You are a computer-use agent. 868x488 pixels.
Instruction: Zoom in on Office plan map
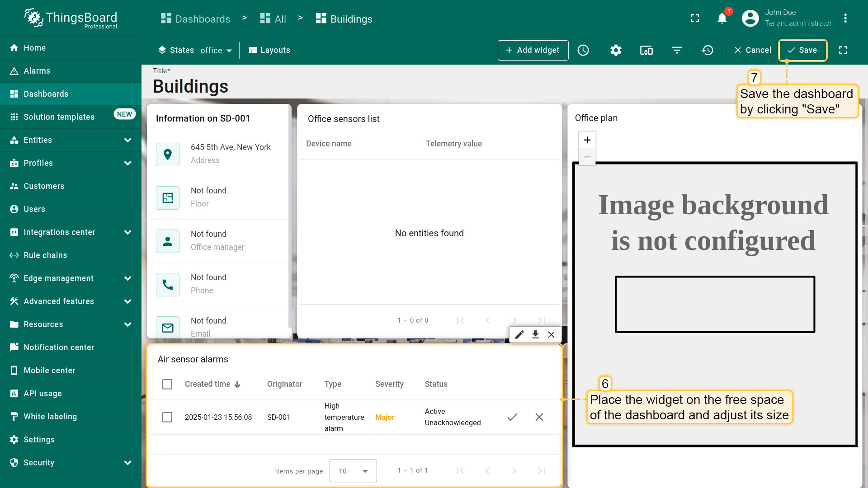(587, 140)
